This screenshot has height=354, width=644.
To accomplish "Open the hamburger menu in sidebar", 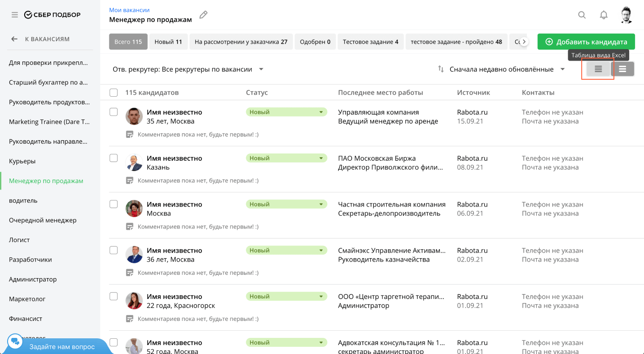I will click(x=15, y=15).
